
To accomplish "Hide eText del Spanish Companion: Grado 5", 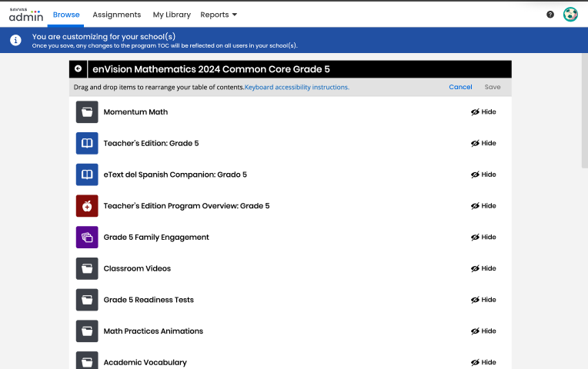I will pos(483,175).
